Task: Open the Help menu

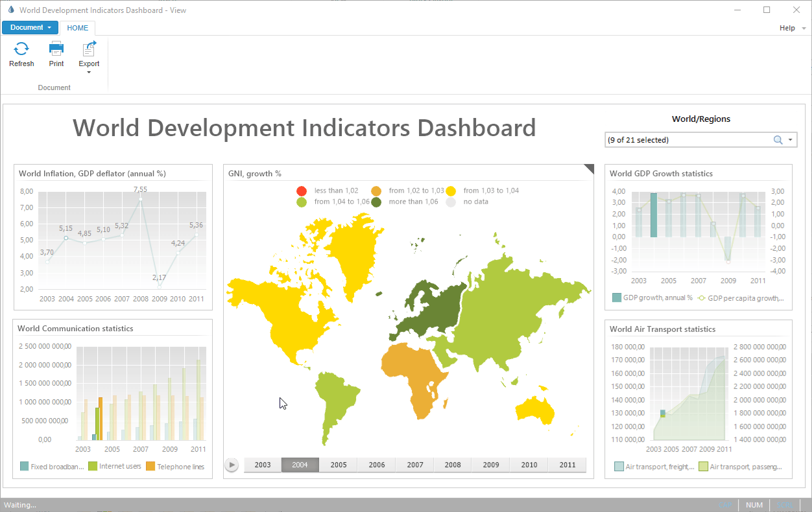Action: [787, 29]
